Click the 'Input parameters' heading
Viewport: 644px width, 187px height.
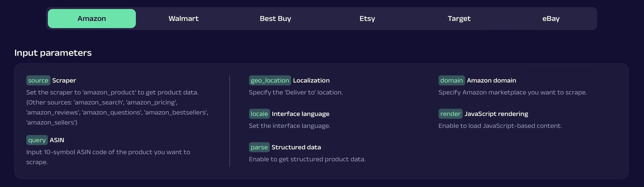pos(53,53)
